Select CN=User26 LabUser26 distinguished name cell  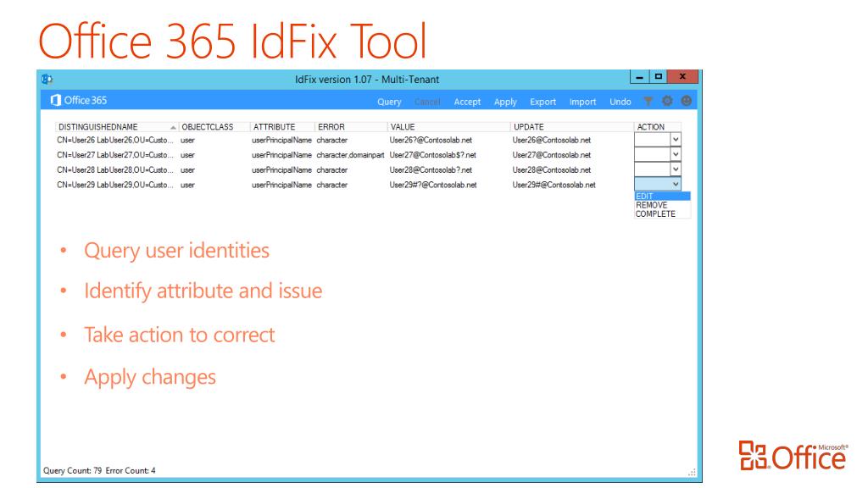pyautogui.click(x=115, y=140)
